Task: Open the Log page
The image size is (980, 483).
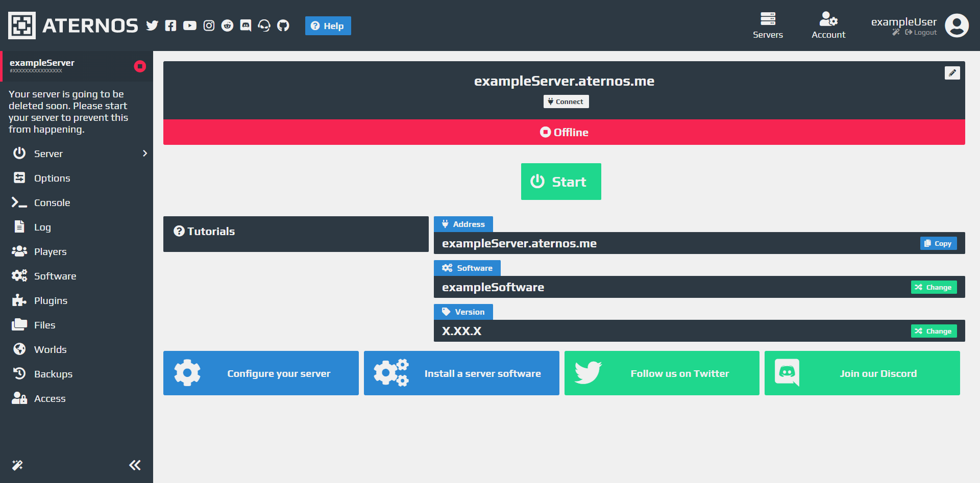Action: click(x=77, y=227)
